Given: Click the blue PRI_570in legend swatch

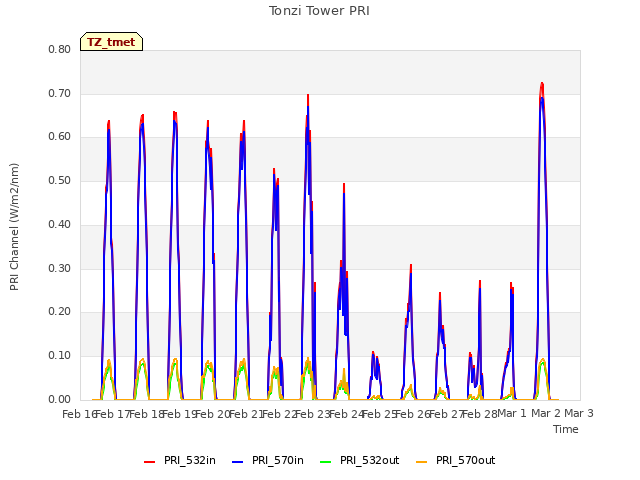Looking at the screenshot, I should point(238,462).
